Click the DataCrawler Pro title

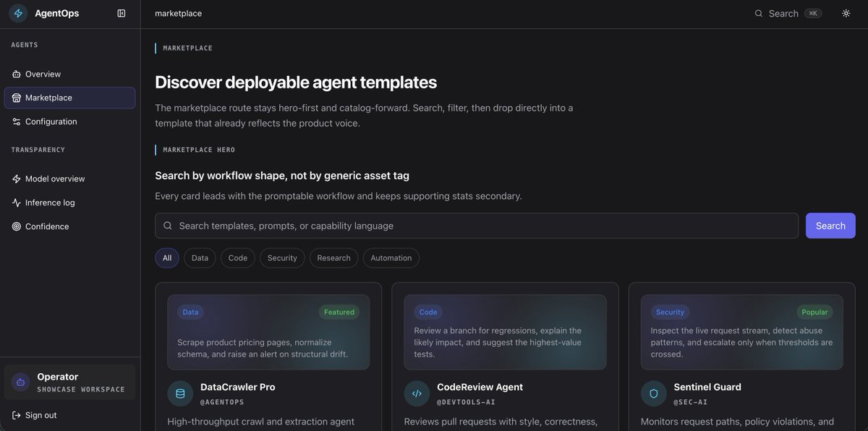tap(238, 387)
